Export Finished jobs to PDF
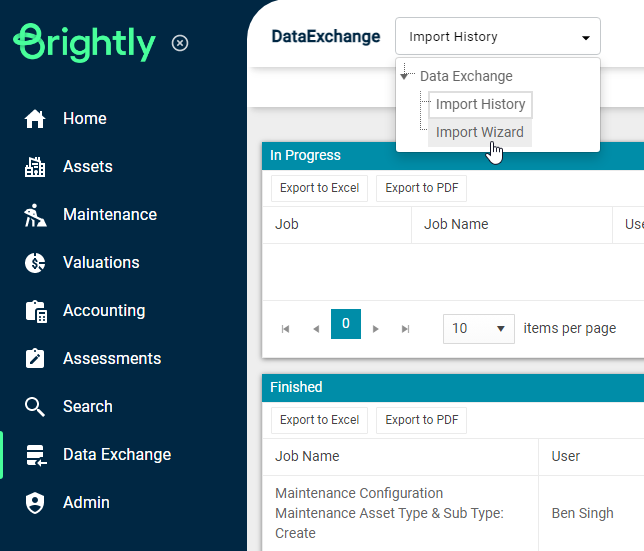This screenshot has width=644, height=551. click(x=421, y=420)
